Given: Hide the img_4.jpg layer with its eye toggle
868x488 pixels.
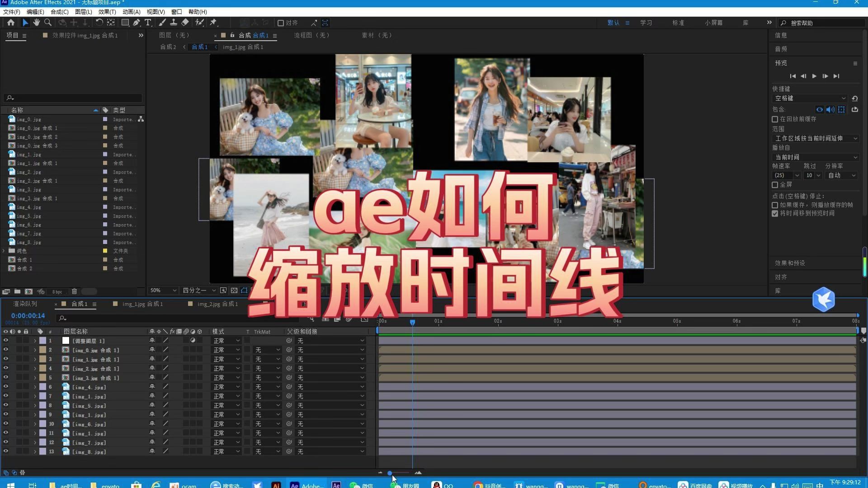Looking at the screenshot, I should (x=6, y=387).
